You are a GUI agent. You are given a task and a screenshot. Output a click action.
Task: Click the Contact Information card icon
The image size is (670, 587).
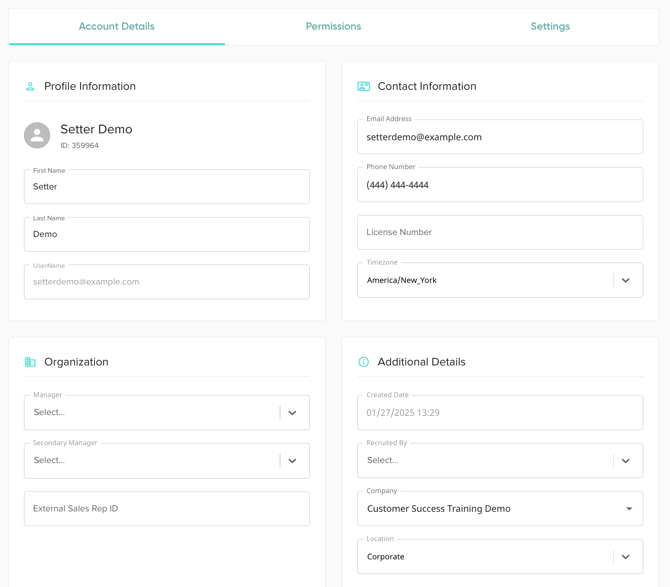[x=363, y=87]
